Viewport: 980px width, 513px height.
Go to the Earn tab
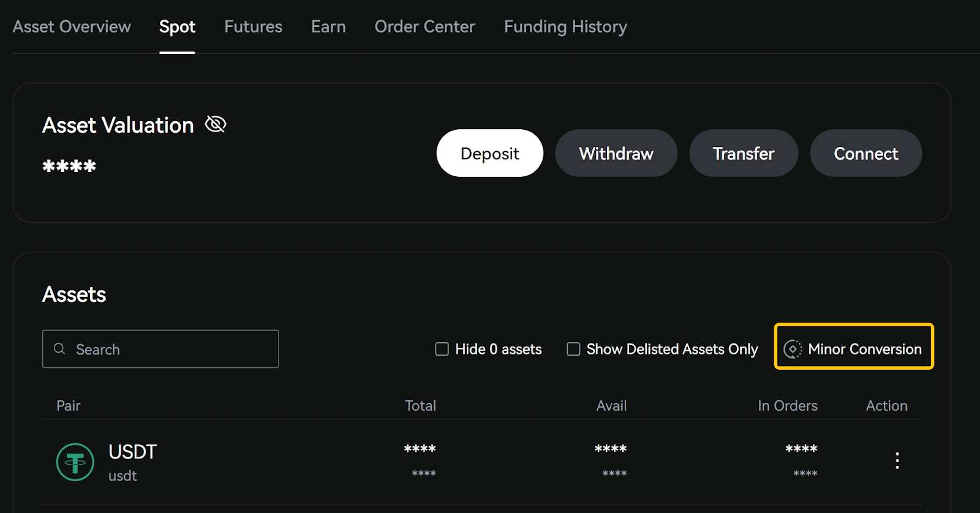coord(328,27)
